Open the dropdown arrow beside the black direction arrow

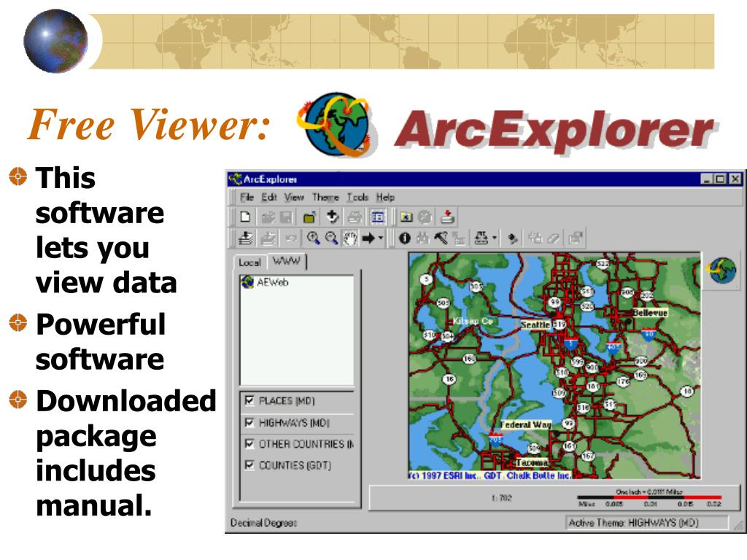(381, 238)
